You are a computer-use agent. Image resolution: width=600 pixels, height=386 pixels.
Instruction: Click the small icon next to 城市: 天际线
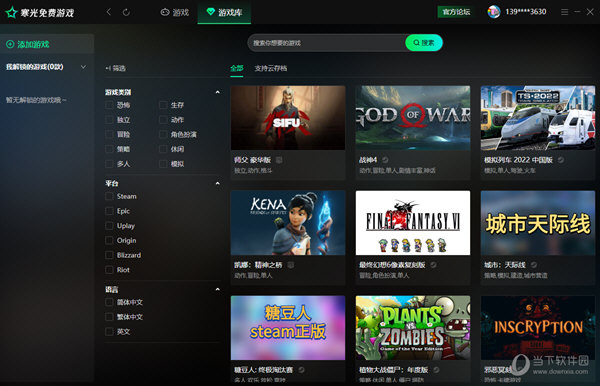(x=534, y=265)
